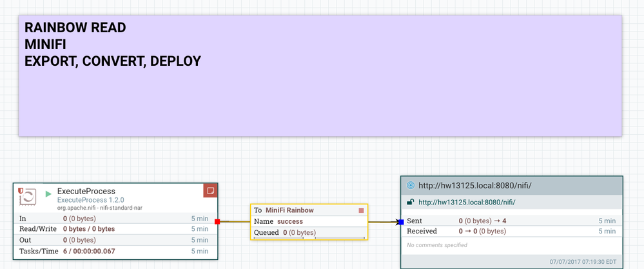Select the ExecuteProcess processor title
644x269 pixels.
pos(86,191)
